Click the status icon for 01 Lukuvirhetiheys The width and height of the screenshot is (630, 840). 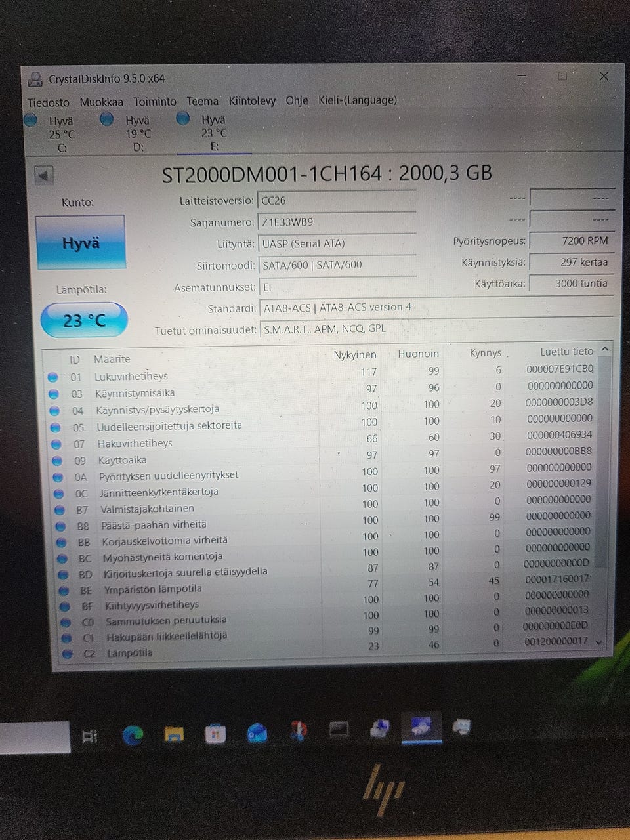[x=52, y=377]
